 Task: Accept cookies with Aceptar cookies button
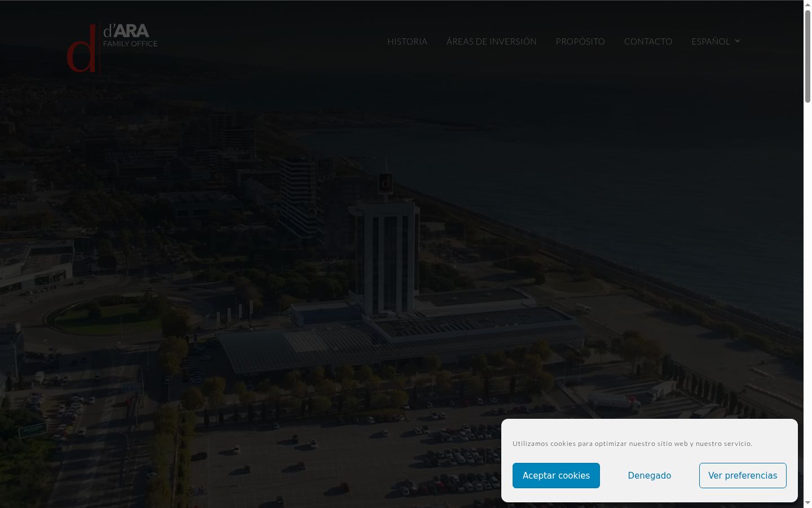click(x=556, y=475)
